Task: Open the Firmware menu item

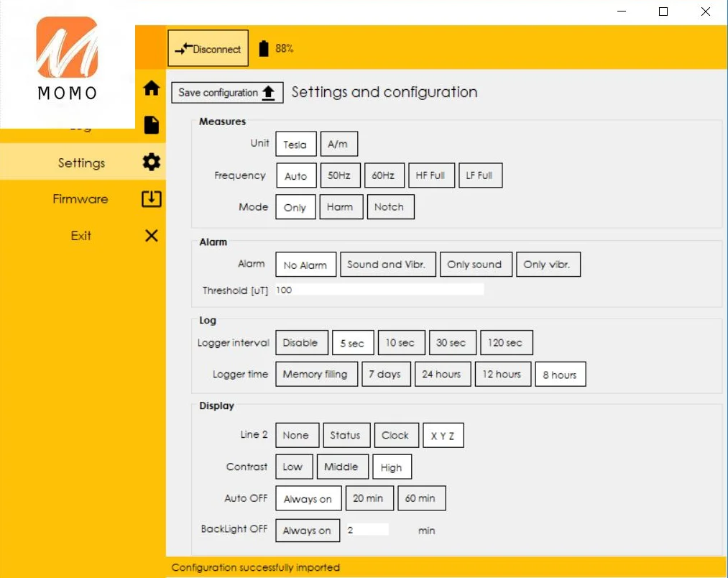Action: tap(80, 199)
